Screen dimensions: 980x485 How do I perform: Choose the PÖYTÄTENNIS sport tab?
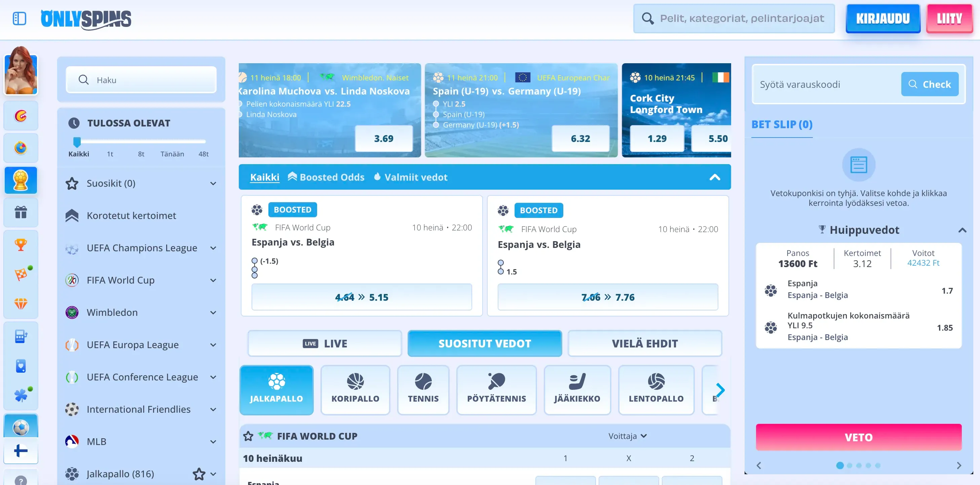pos(496,390)
